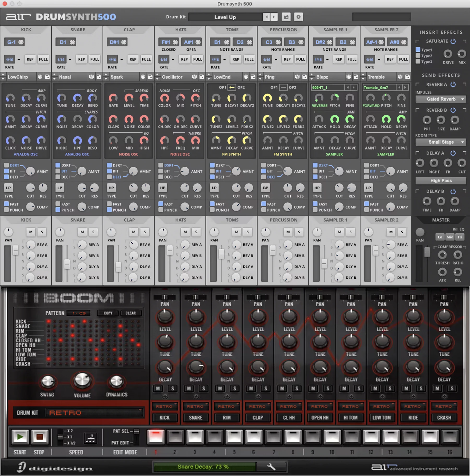Click Boom pattern COPY button

108,313
